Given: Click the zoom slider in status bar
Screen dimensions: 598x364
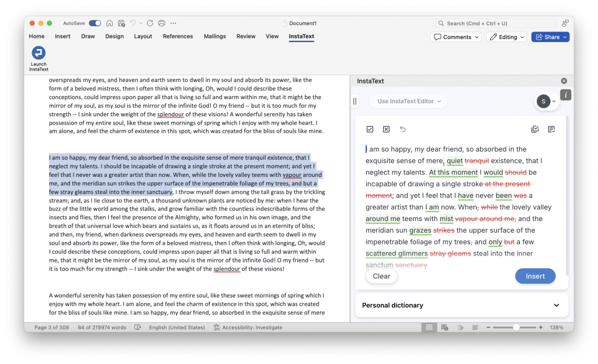Looking at the screenshot, I should coord(516,327).
